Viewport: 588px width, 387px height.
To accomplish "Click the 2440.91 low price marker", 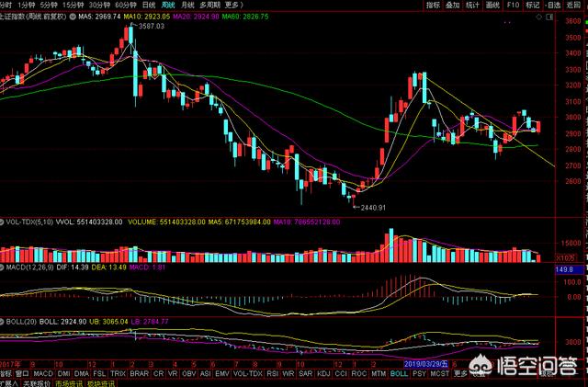I will pyautogui.click(x=373, y=208).
